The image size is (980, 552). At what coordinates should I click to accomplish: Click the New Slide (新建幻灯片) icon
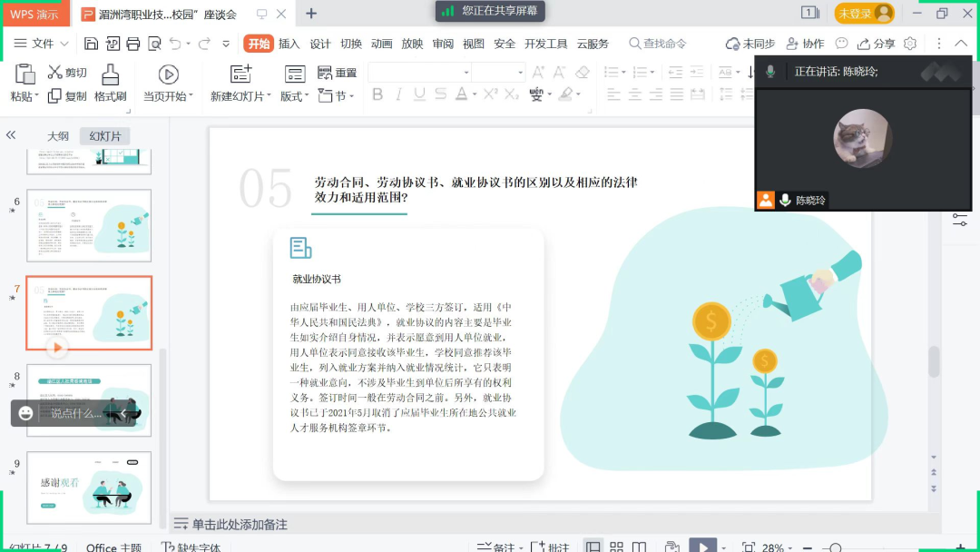point(240,74)
